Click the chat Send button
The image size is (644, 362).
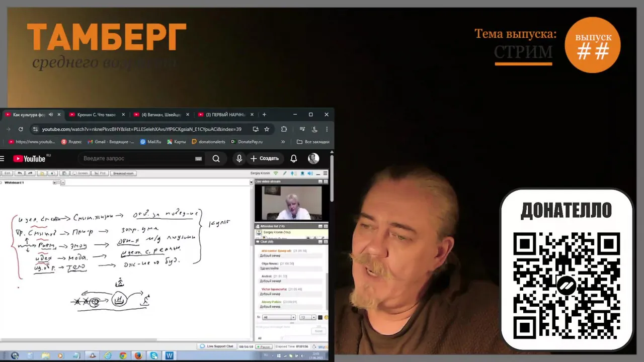coord(318,331)
